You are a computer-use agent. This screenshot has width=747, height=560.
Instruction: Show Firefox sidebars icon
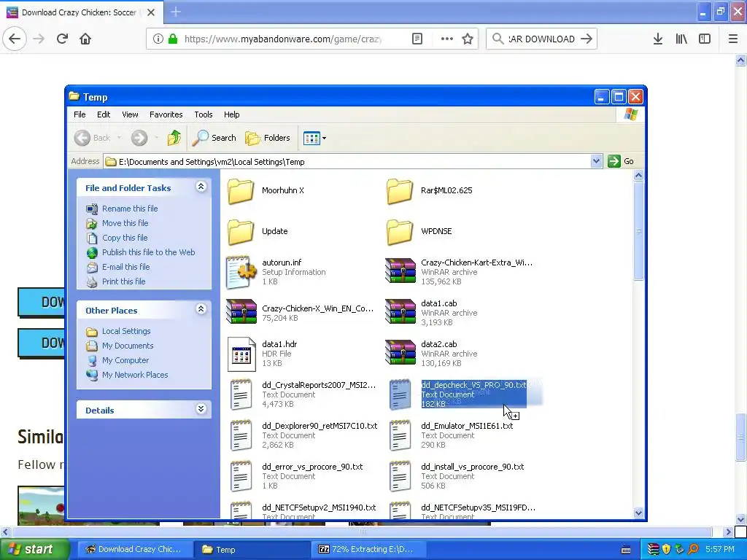(x=705, y=39)
